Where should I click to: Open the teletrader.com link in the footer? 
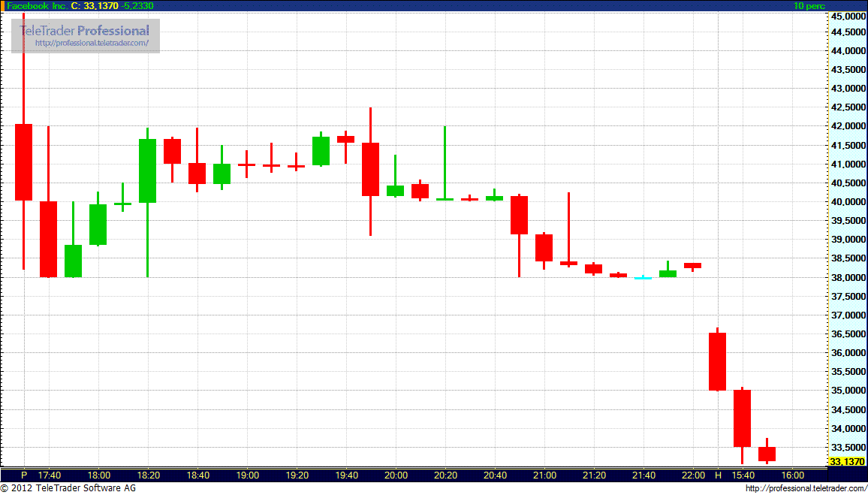pos(806,488)
